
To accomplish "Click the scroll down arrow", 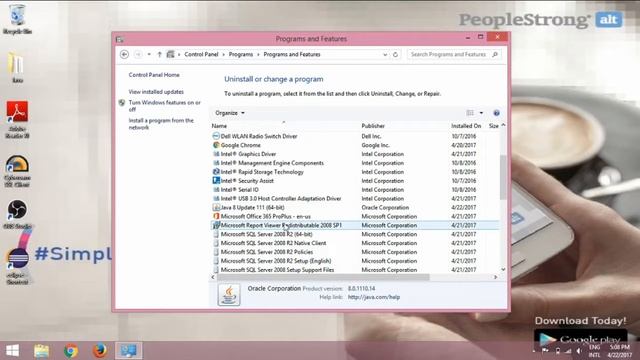I will 503,269.
